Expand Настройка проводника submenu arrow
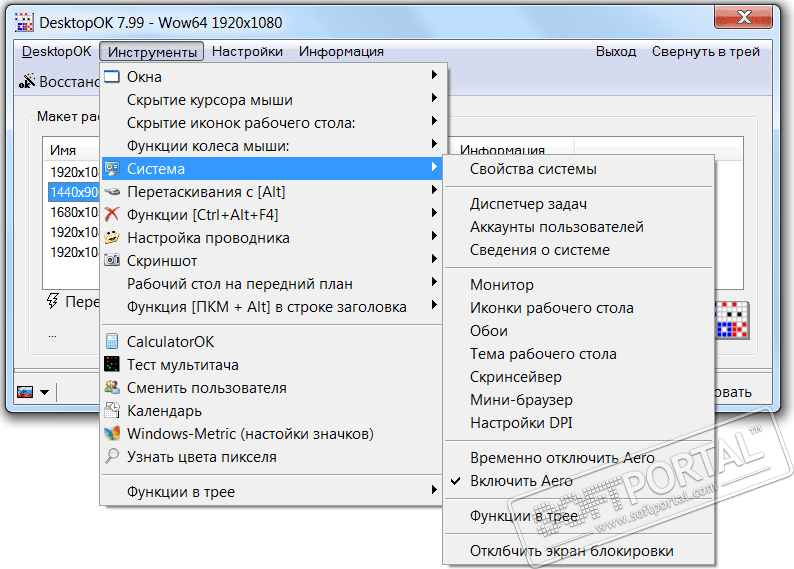This screenshot has width=794, height=569. point(434,235)
